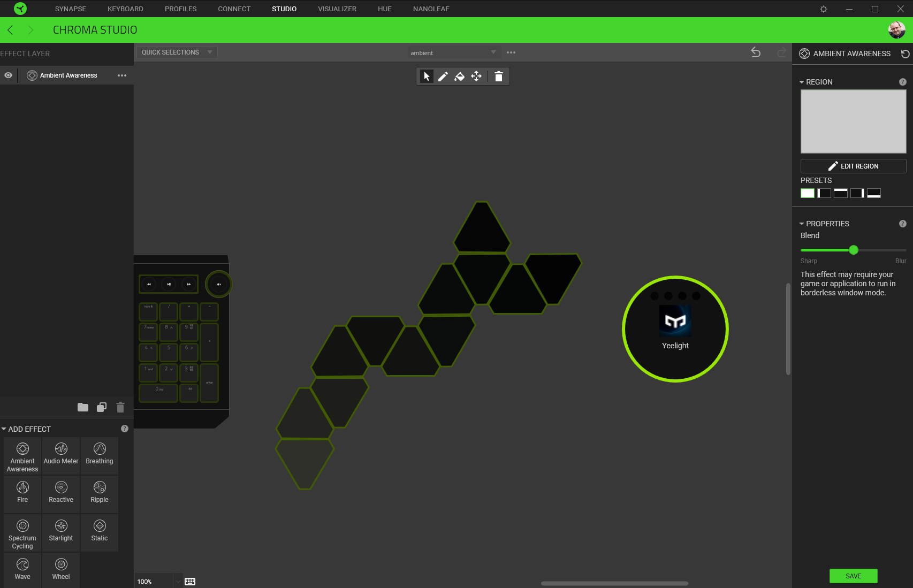
Task: Click the Edit Region button
Action: [x=853, y=166]
